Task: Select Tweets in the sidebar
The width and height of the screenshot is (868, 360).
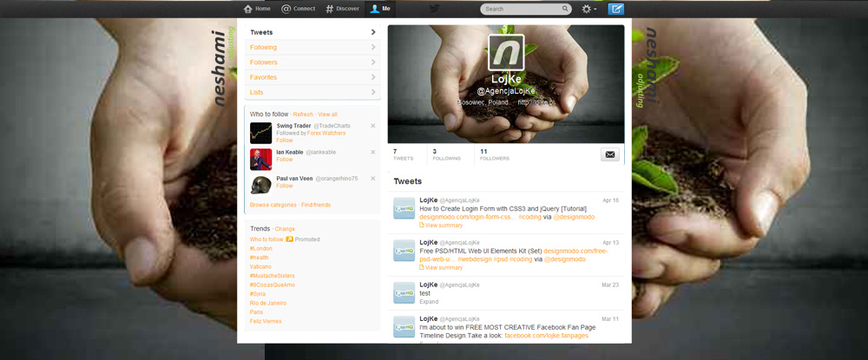Action: pos(312,32)
